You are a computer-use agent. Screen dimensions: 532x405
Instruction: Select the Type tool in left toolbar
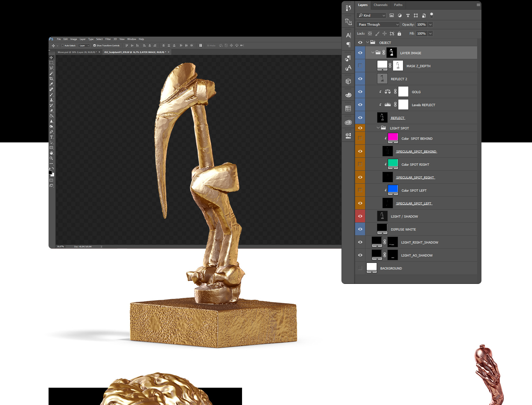(x=51, y=137)
